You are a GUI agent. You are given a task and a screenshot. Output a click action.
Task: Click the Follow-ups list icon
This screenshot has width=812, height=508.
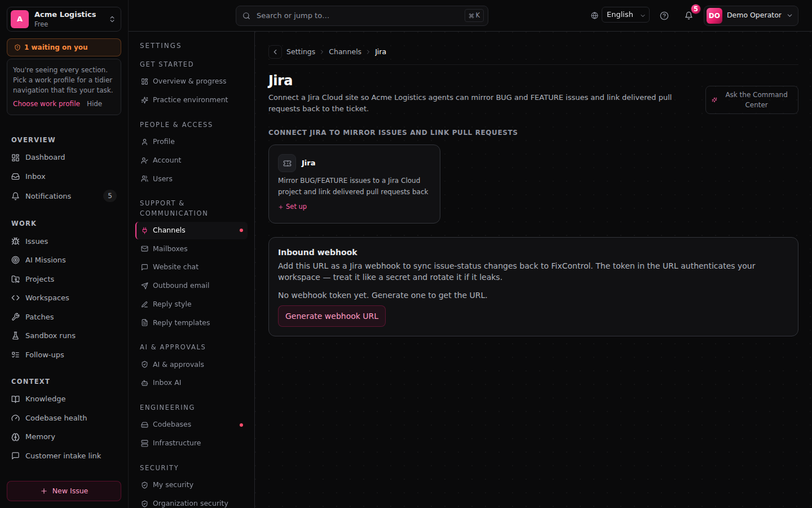coord(16,355)
